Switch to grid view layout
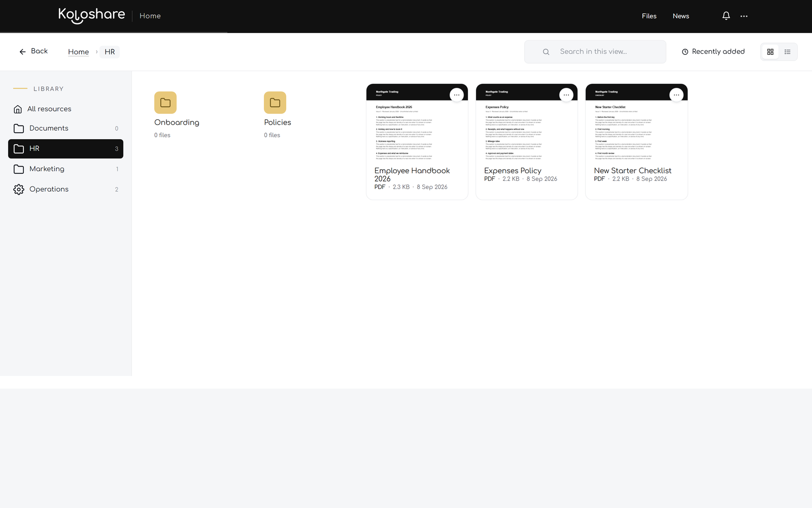Image resolution: width=812 pixels, height=508 pixels. [x=770, y=52]
